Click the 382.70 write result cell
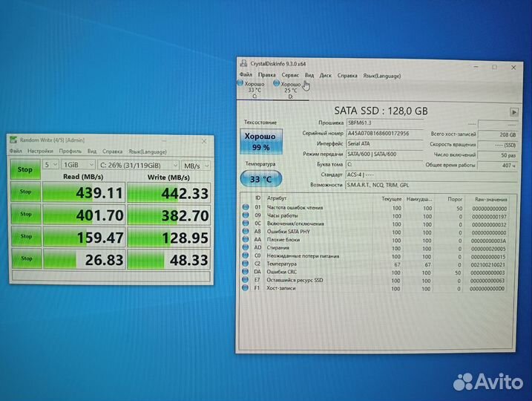This screenshot has width=532, height=401. point(169,215)
